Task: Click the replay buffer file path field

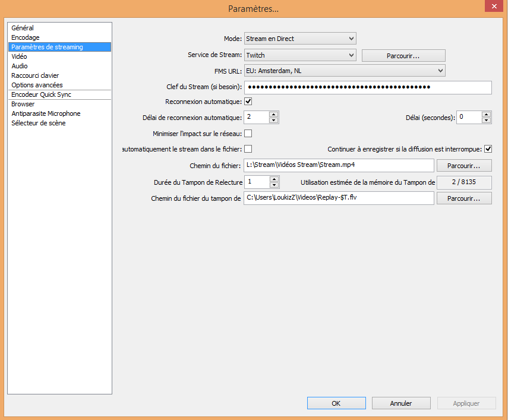Action: click(339, 198)
